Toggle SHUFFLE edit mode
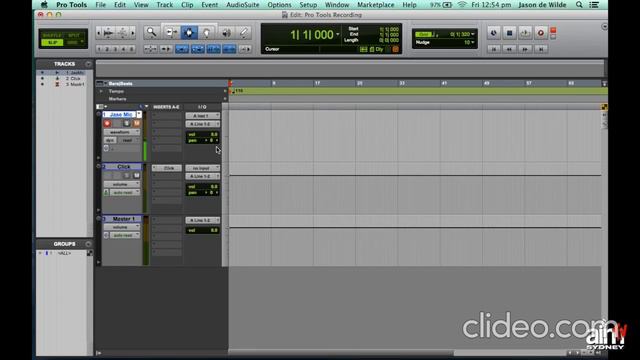The width and height of the screenshot is (640, 360). 52,36
